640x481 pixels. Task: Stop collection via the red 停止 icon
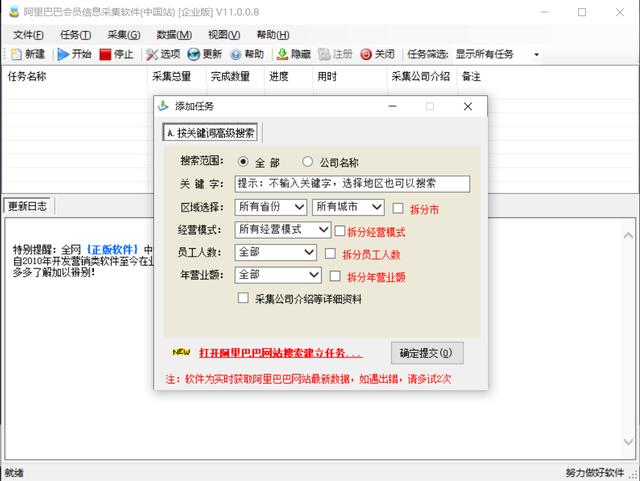click(105, 54)
